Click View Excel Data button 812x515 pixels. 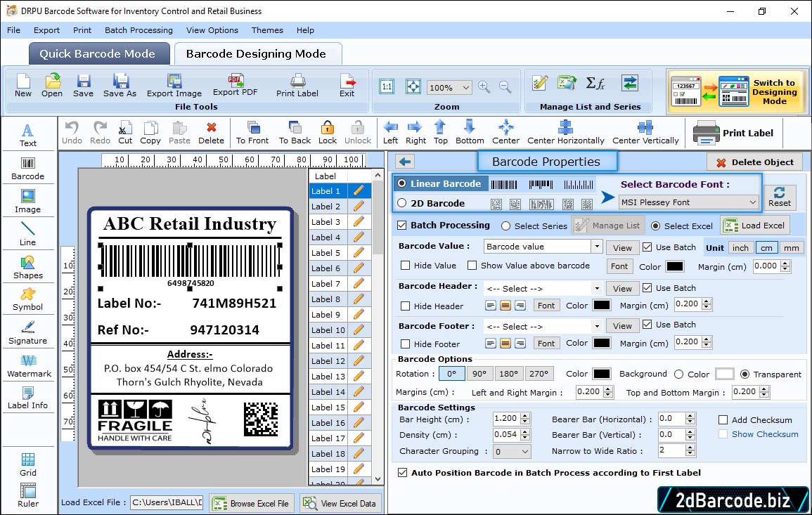tap(340, 503)
